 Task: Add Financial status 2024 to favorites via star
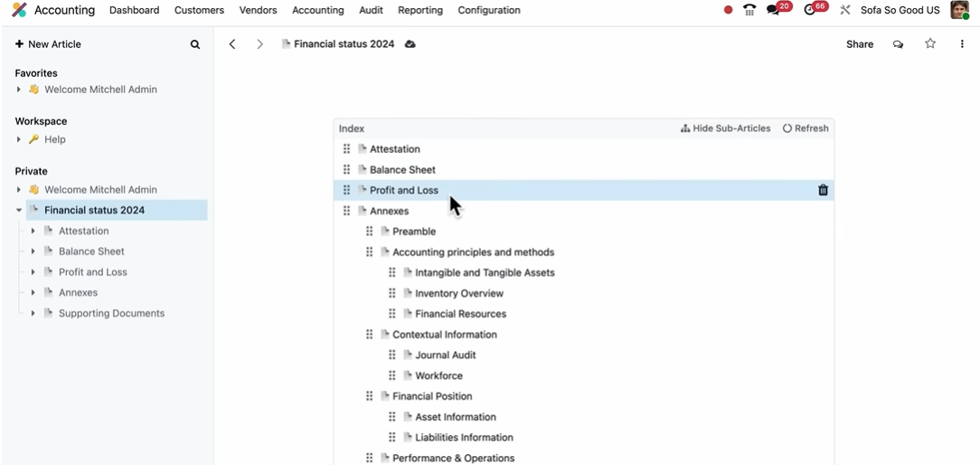pyautogui.click(x=929, y=43)
